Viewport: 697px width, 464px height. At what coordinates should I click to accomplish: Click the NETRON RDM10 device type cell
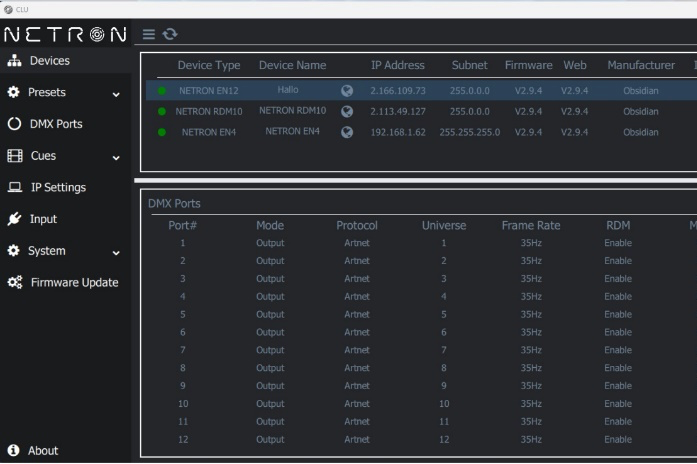coord(208,111)
